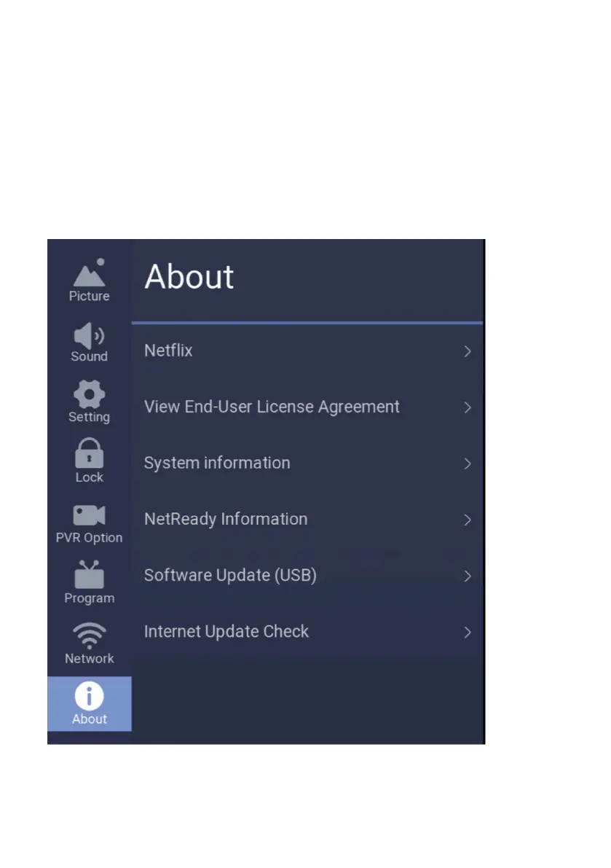Select the Program TV icon
Viewport: 611px width, 868px height.
[89, 574]
